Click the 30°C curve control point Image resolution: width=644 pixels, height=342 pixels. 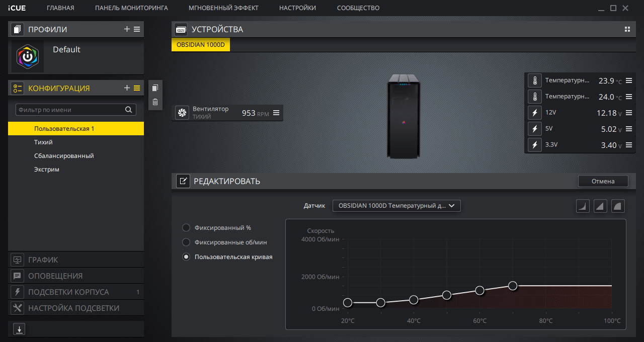pos(381,303)
